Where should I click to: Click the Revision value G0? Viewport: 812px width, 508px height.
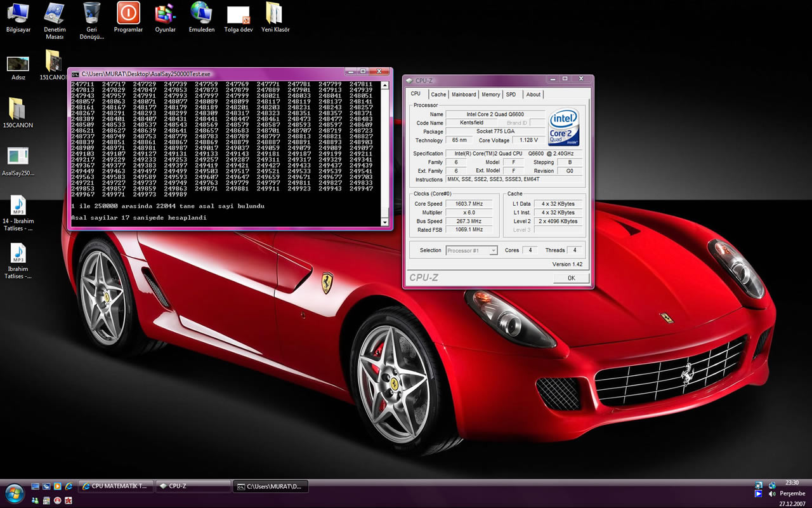point(570,171)
